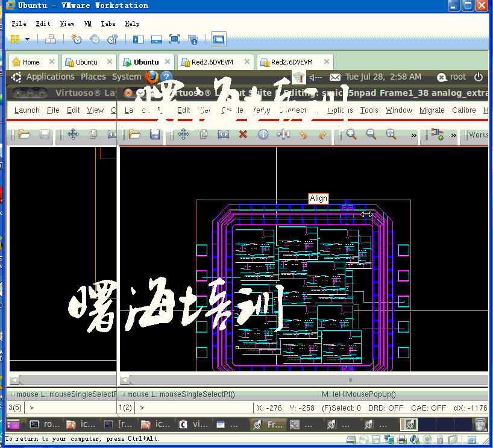This screenshot has height=448, width=493.
Task: Expand the toolbar overflow chevron
Action: (413, 134)
